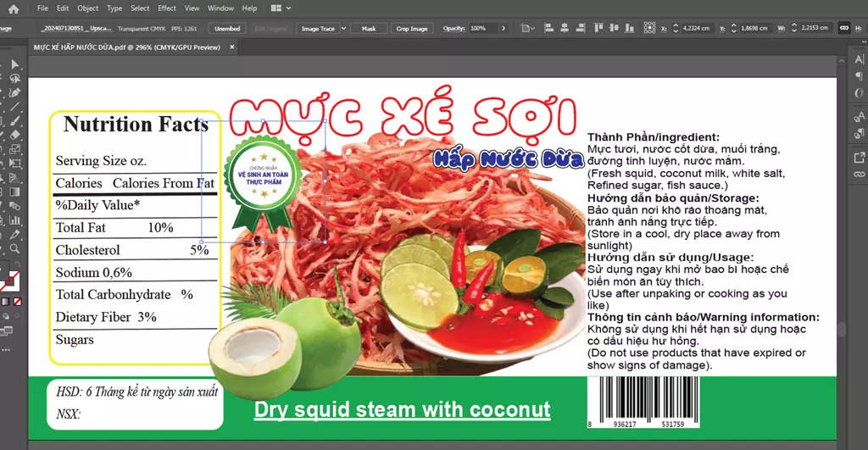Click the Mask button
868x450 pixels.
(369, 28)
